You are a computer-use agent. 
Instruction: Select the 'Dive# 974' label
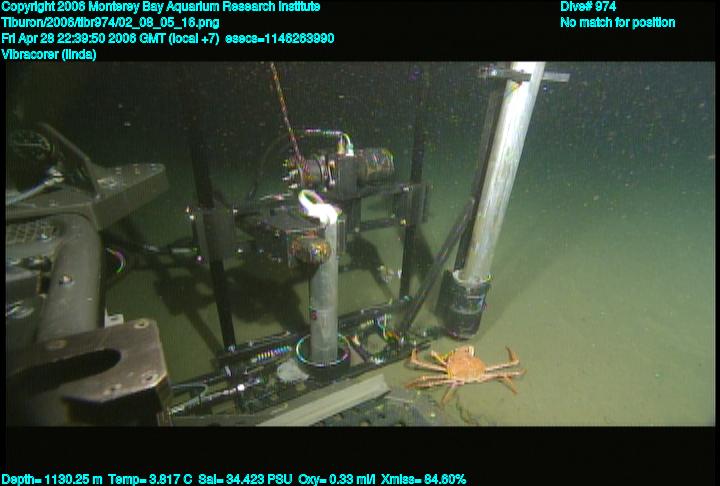pyautogui.click(x=588, y=7)
